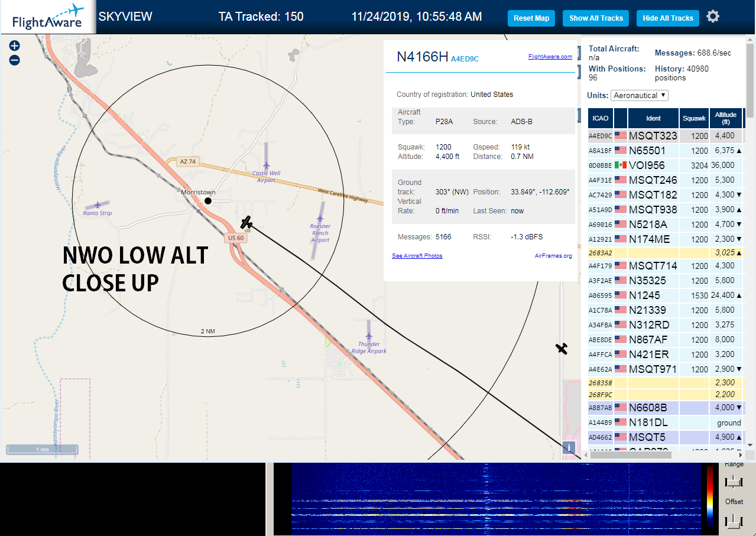Click the zoom out minus map button
Image resolution: width=756 pixels, height=536 pixels.
pos(15,60)
